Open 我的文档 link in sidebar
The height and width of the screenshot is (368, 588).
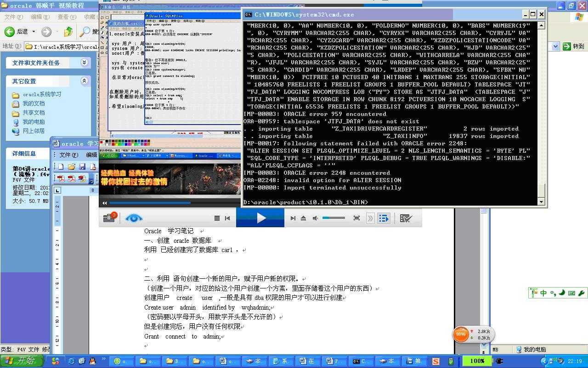(34, 103)
